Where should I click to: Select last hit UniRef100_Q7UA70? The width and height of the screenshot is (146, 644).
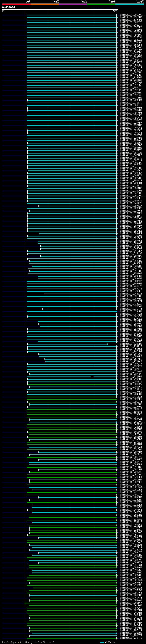131,638
